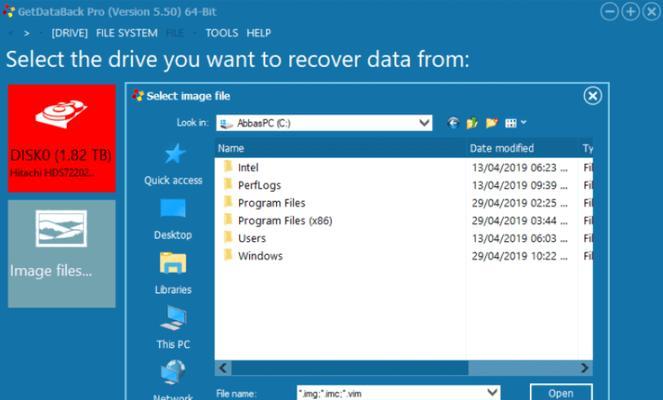Click the folder icon beside Intel
This screenshot has height=400, width=663.
click(228, 166)
